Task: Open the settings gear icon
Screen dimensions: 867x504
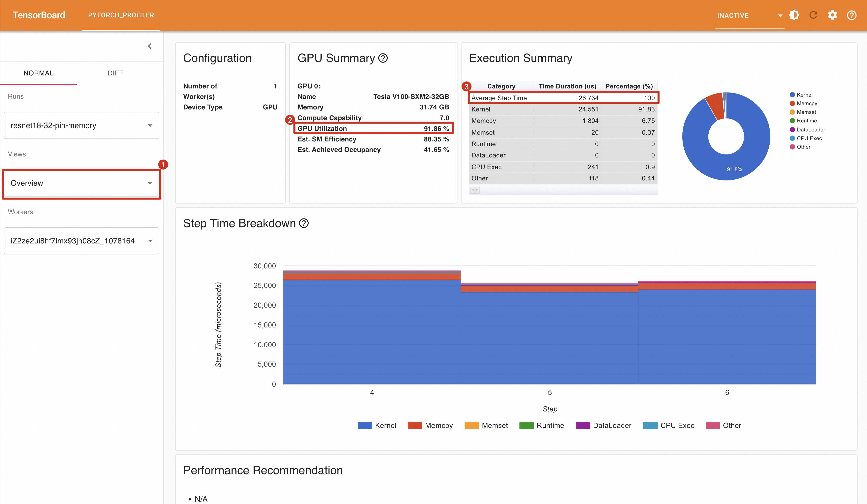Action: [x=832, y=15]
